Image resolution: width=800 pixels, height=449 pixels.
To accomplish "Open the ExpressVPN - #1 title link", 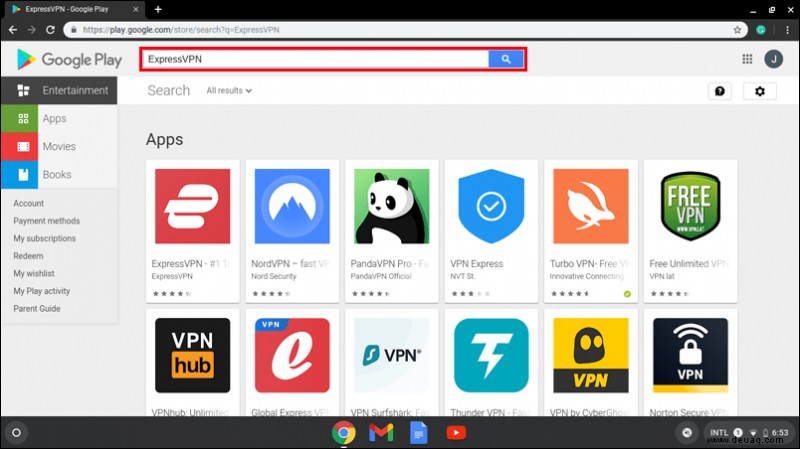I will click(x=191, y=264).
